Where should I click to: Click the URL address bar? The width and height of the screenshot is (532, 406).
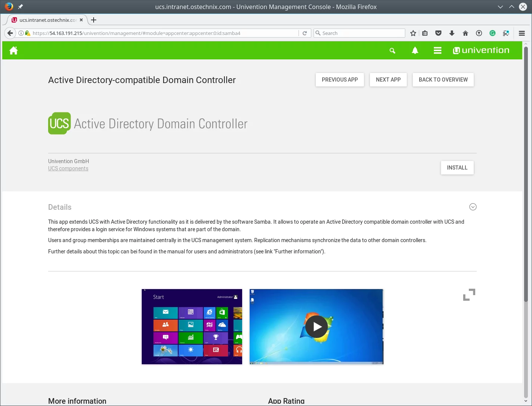165,33
